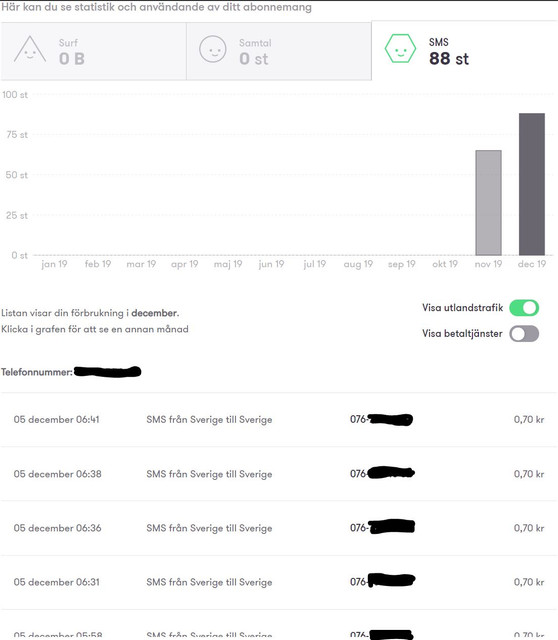Select the nov 19 bar in graph
Image resolution: width=558 pixels, height=640 pixels.
click(488, 202)
